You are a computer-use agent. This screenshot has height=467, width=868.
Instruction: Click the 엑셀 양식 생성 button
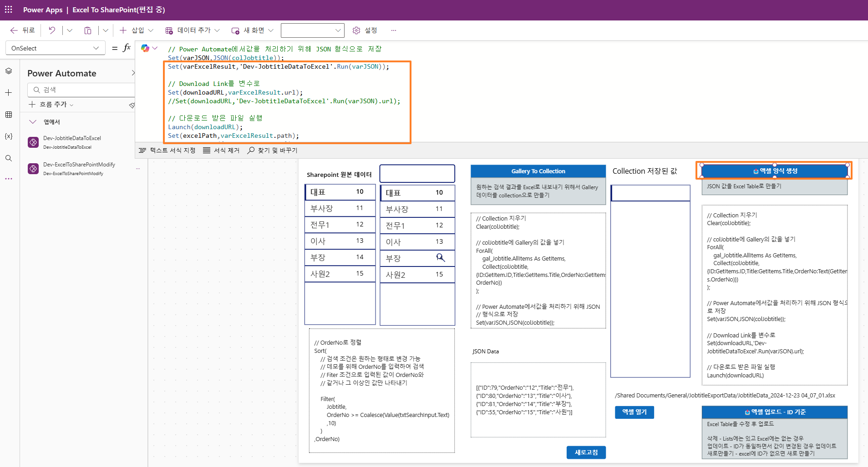coord(774,171)
